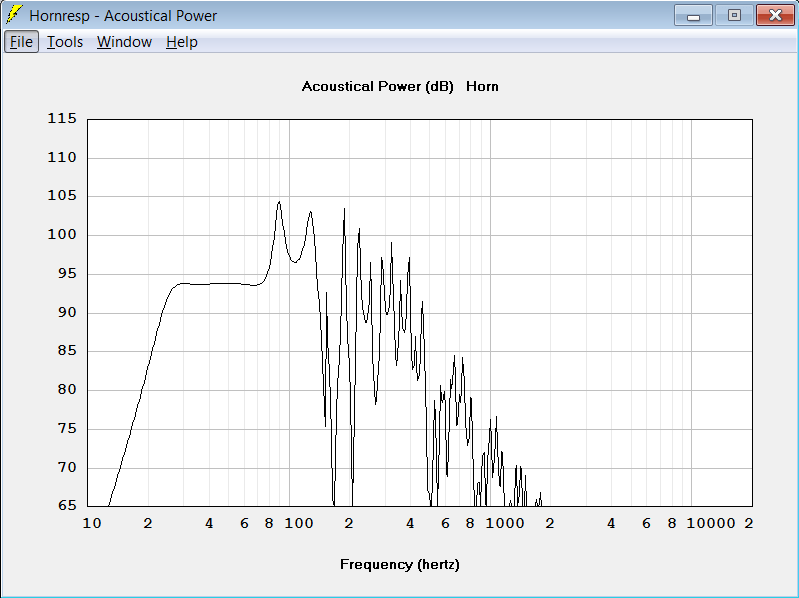This screenshot has height=598, width=799.
Task: Open the Help menu
Action: click(x=181, y=42)
